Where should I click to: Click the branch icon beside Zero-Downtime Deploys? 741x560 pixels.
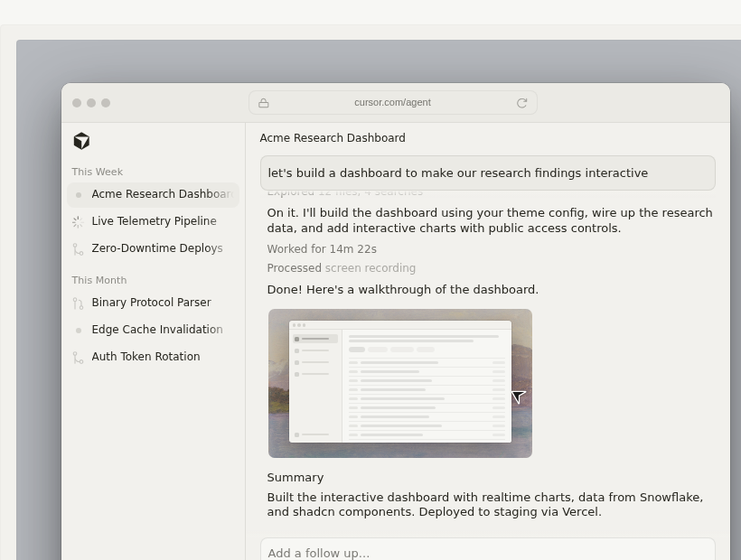pyautogui.click(x=78, y=248)
